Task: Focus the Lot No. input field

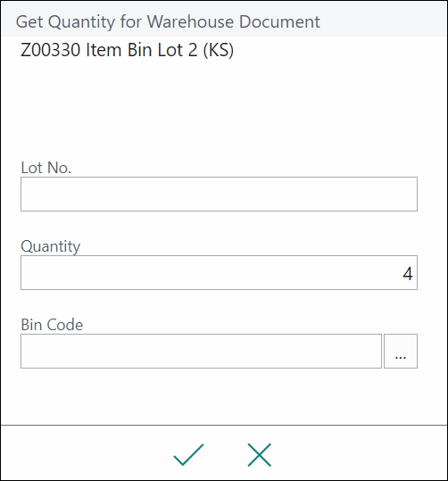Action: (x=219, y=194)
